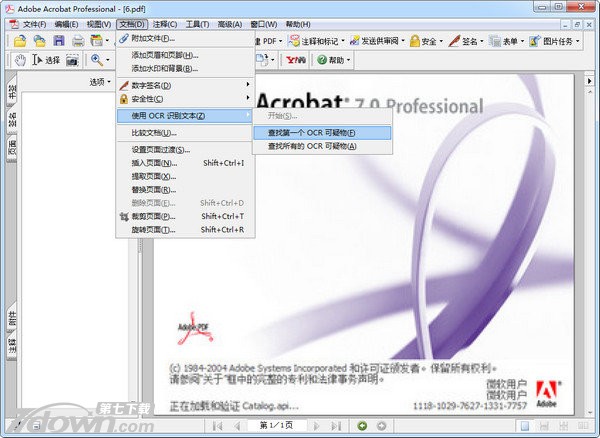Expand the 签名 dropdown arrow

point(481,41)
